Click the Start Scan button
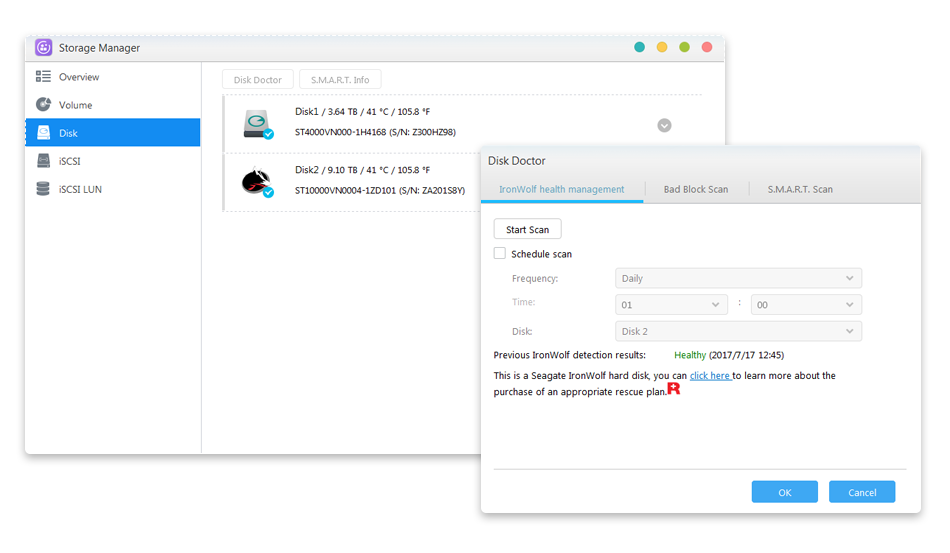Image resolution: width=950 pixels, height=553 pixels. tap(527, 229)
